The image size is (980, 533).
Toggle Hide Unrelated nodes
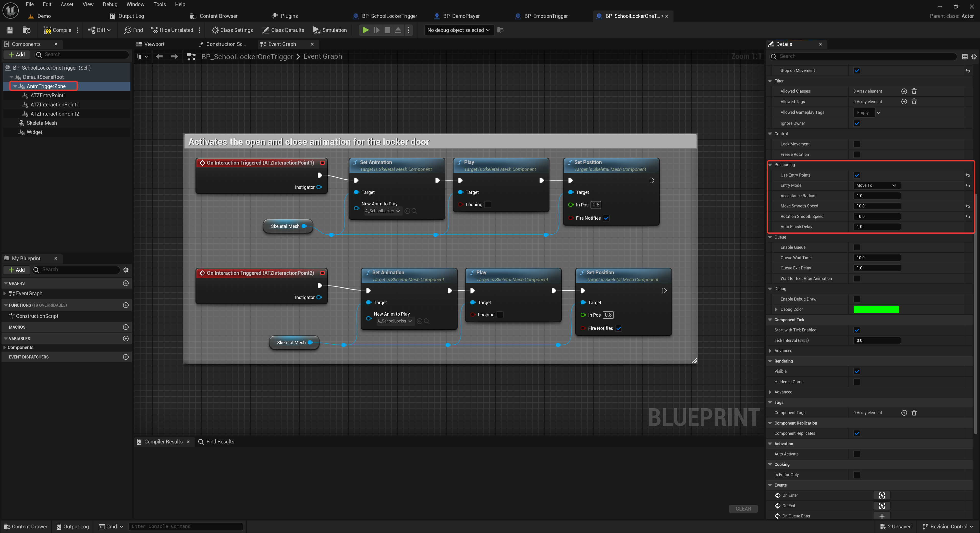[172, 30]
